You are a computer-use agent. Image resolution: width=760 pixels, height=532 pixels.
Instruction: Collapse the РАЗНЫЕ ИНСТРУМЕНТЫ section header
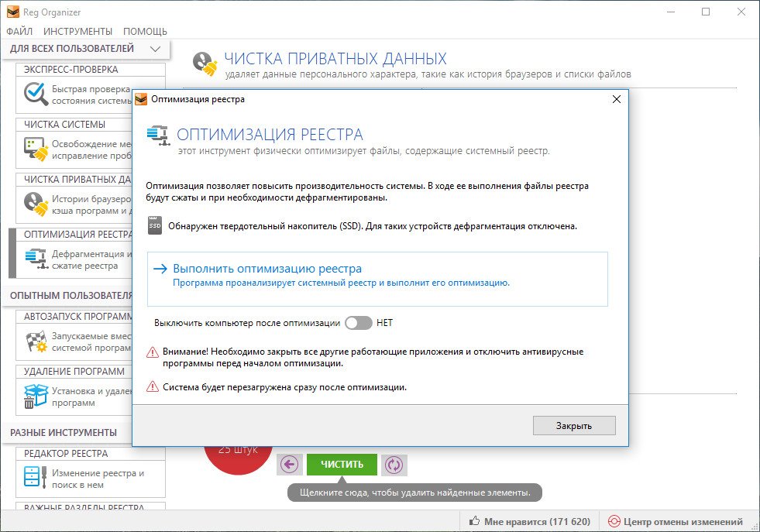(x=64, y=432)
